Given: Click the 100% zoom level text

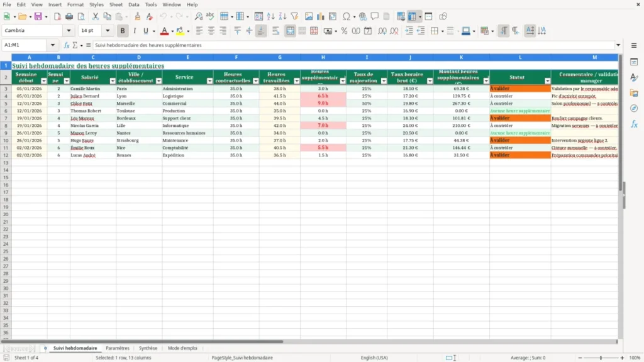Looking at the screenshot, I should click(635, 358).
